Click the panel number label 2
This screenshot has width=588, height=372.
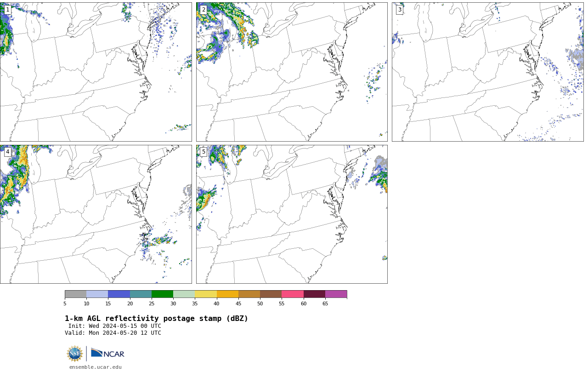tap(204, 10)
